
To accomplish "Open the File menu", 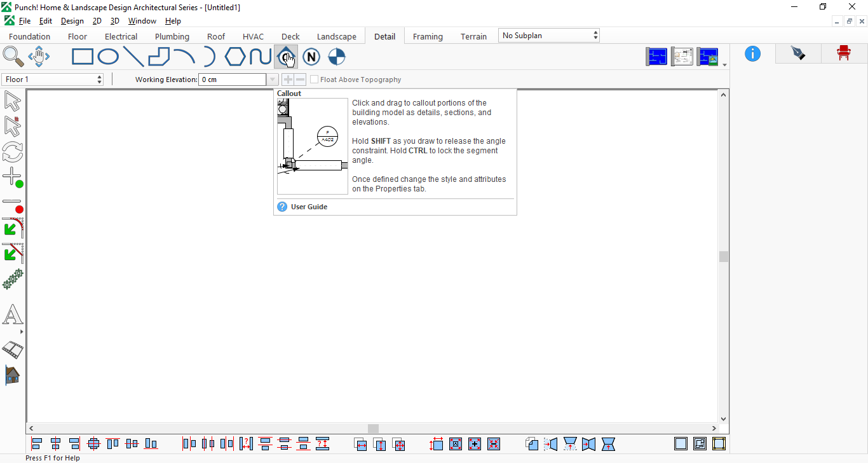I will pyautogui.click(x=24, y=21).
